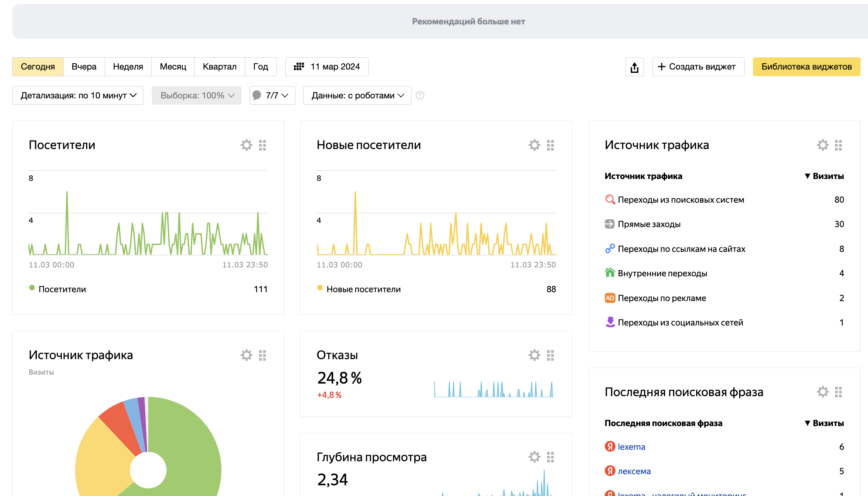Open settings gear of Источник трафика pie widget

pos(247,355)
